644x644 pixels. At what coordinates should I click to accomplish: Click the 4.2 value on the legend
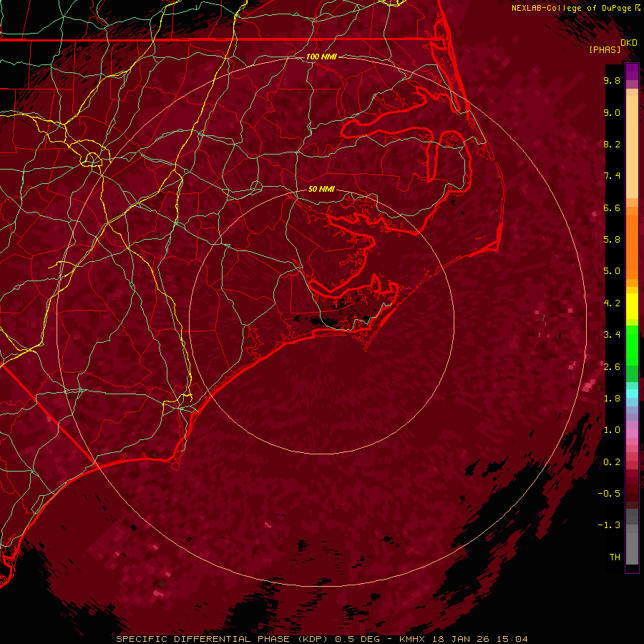point(612,303)
